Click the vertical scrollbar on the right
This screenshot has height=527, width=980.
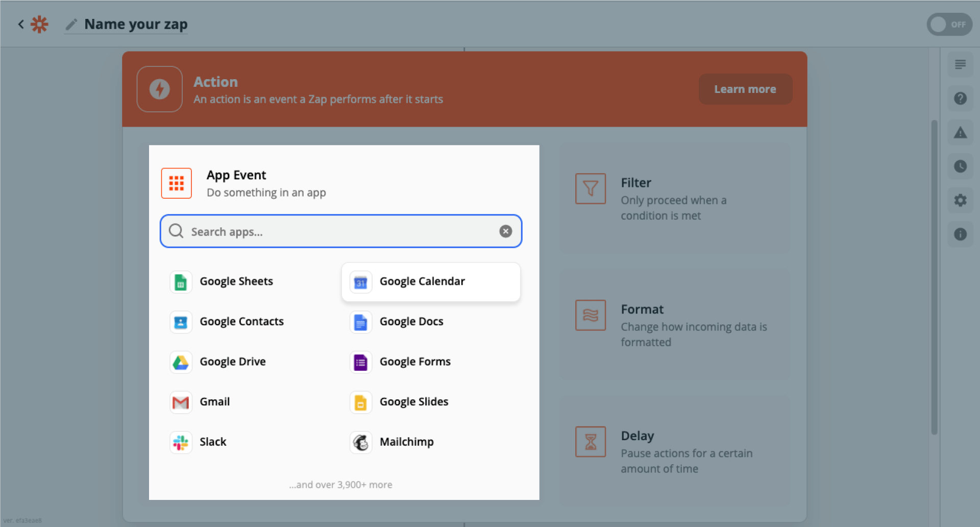[x=934, y=277]
